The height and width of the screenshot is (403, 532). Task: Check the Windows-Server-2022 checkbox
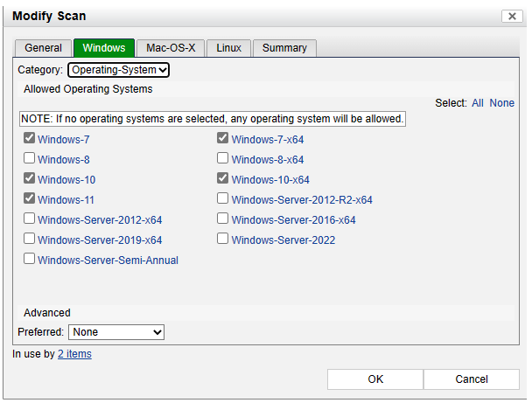click(x=223, y=240)
